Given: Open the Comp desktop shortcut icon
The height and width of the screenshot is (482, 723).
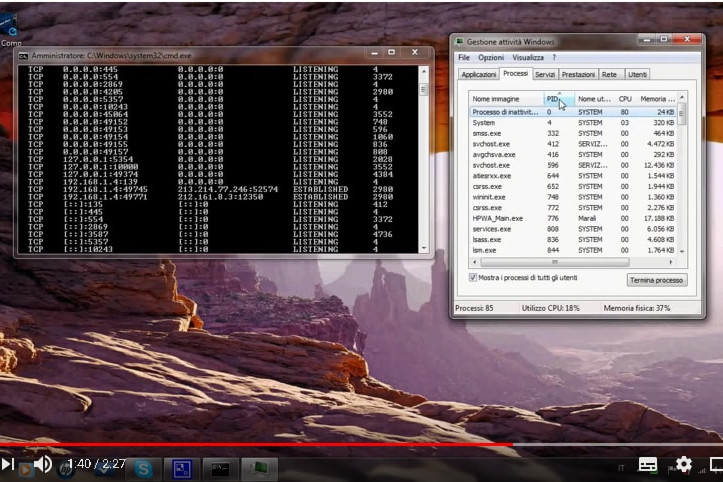Looking at the screenshot, I should point(10,30).
